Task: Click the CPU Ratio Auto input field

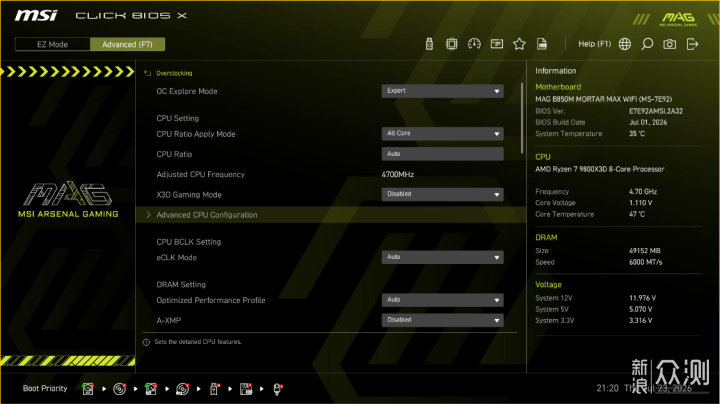Action: (442, 154)
